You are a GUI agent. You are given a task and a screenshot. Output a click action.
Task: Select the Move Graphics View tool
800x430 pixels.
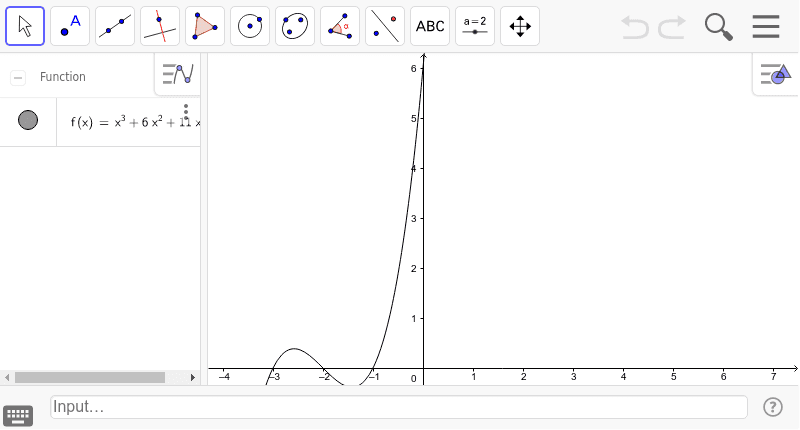tap(520, 26)
